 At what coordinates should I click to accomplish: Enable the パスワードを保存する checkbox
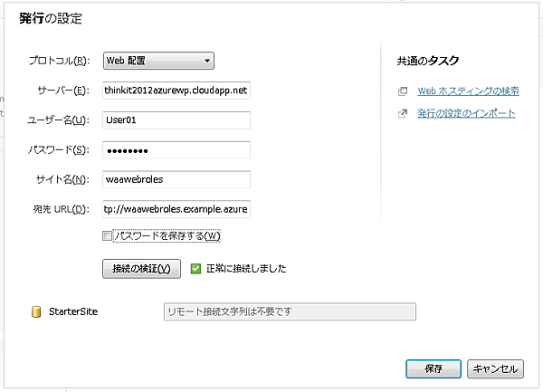(108, 236)
